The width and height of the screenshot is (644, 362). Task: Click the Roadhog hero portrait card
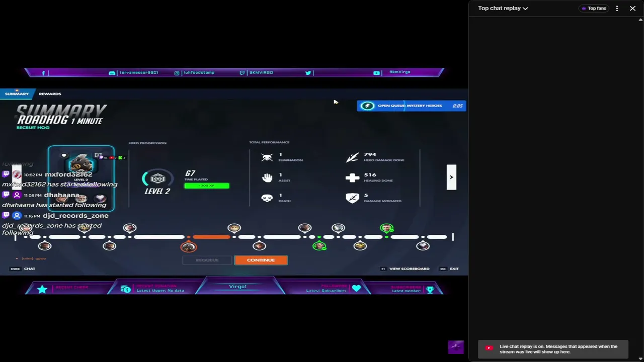pos(81,178)
